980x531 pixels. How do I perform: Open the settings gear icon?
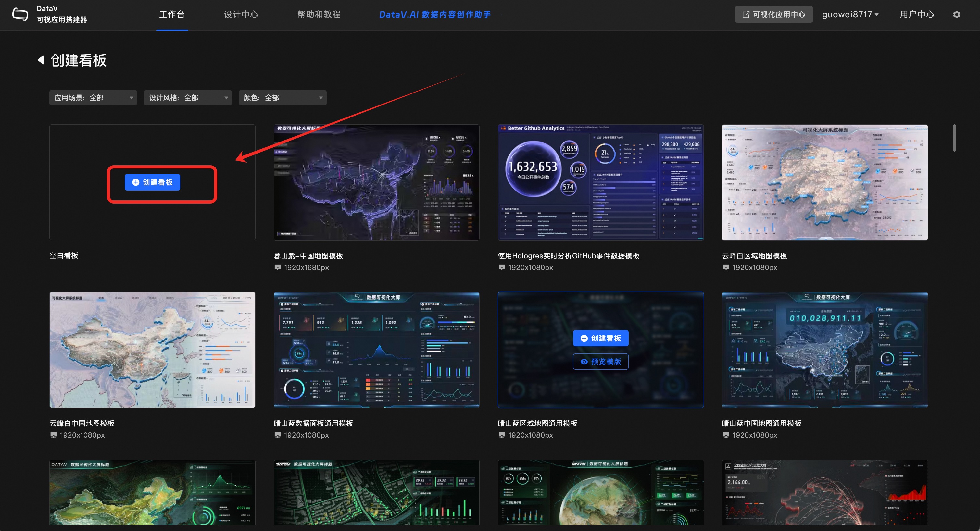(x=956, y=15)
